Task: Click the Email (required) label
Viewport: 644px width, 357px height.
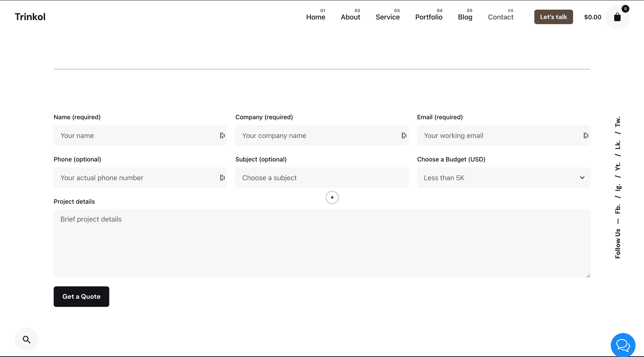Action: [440, 117]
